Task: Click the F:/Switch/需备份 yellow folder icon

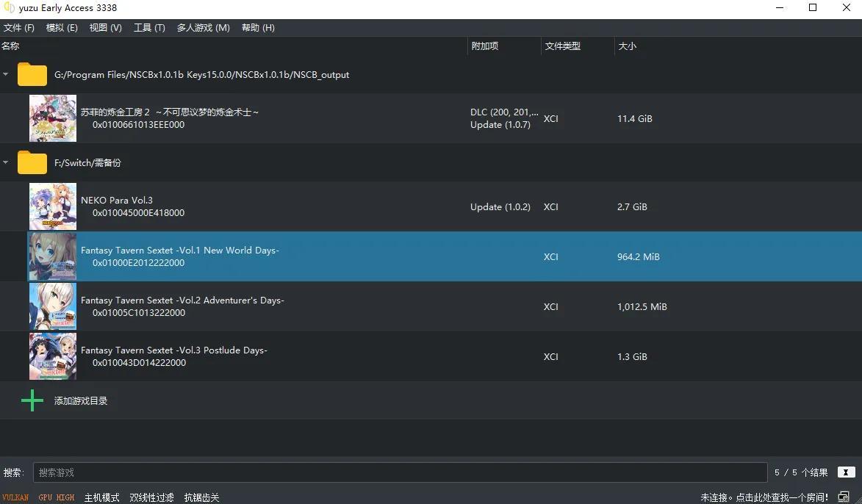Action: pos(32,162)
